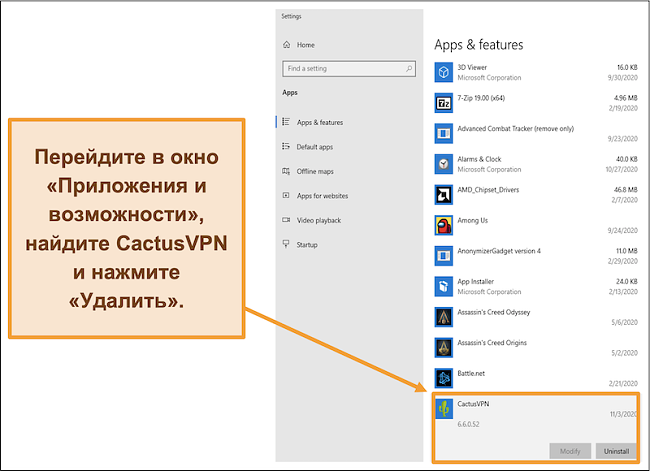Image resolution: width=650 pixels, height=471 pixels.
Task: Click the AMD_Chipset_Drivers icon
Action: [x=444, y=195]
